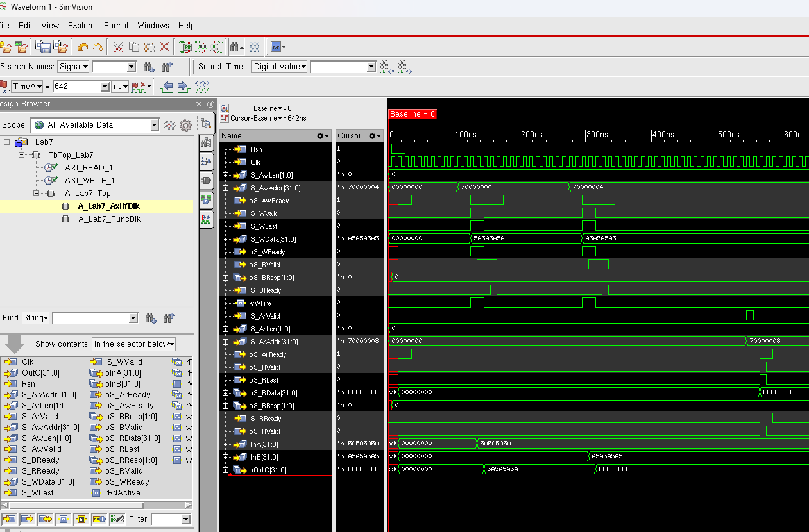Click the sidebar logic gate icon

point(206,181)
